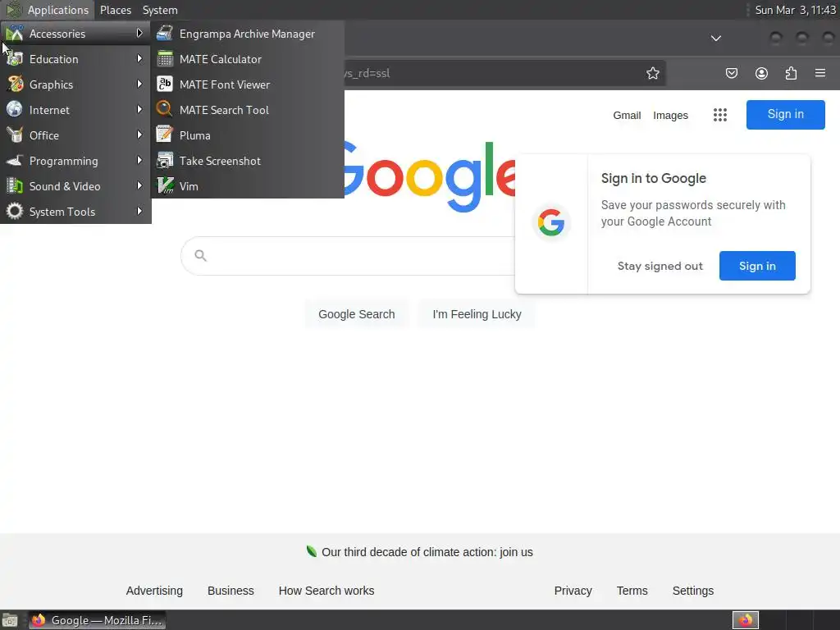Bookmark this page with the star icon

652,73
